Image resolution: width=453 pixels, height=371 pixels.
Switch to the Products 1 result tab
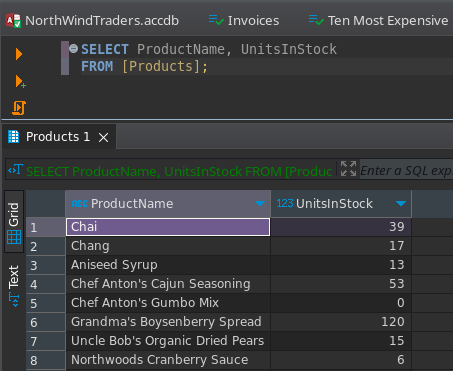point(58,137)
